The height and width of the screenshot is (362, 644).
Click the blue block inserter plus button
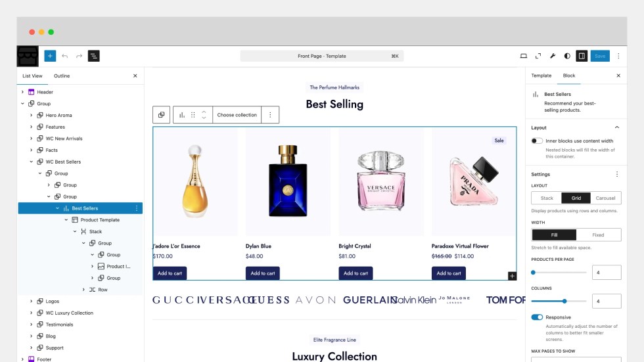point(50,56)
